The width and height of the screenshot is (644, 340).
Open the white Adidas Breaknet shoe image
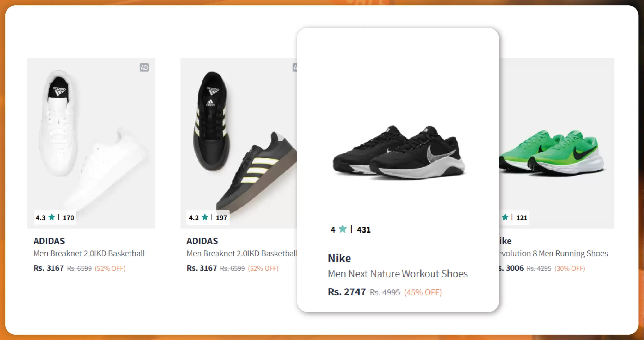[91, 139]
